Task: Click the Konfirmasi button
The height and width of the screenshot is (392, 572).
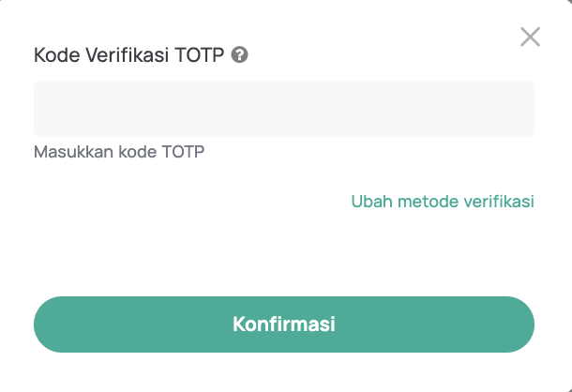Action: (284, 324)
